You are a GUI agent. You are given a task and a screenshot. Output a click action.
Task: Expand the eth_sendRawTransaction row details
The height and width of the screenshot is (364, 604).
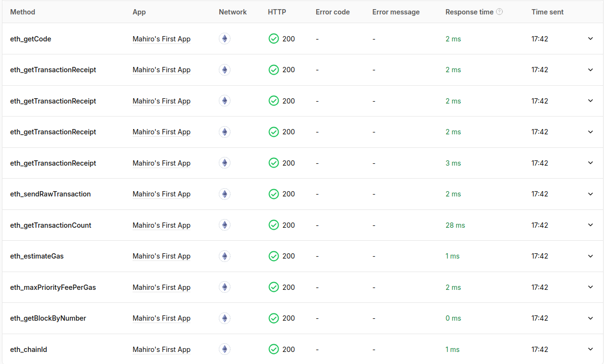tap(591, 194)
